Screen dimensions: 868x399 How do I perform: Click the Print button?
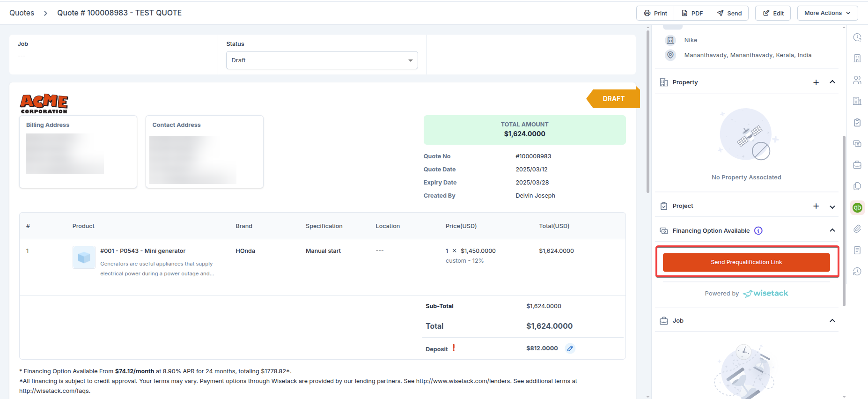[655, 13]
